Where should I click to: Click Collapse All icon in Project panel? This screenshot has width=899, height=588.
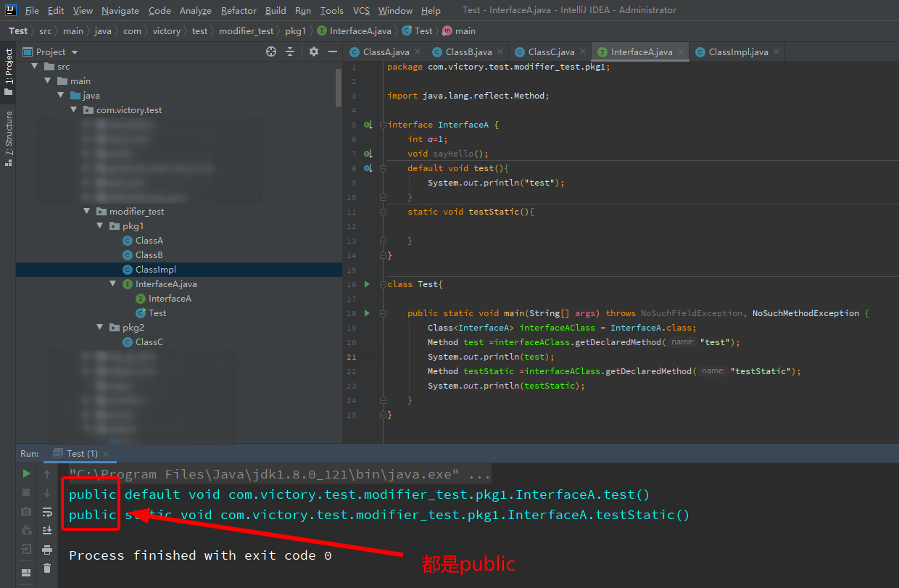coord(290,51)
